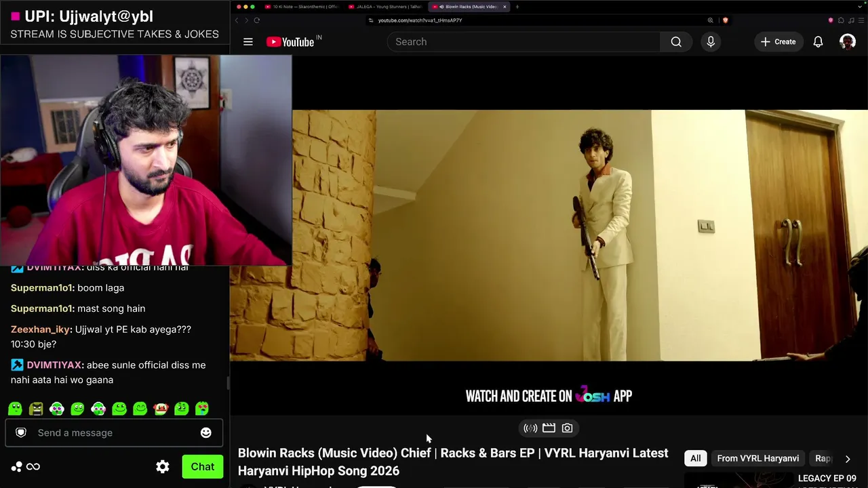Focus the YouTube search field
This screenshot has width=868, height=488.
pyautogui.click(x=524, y=42)
